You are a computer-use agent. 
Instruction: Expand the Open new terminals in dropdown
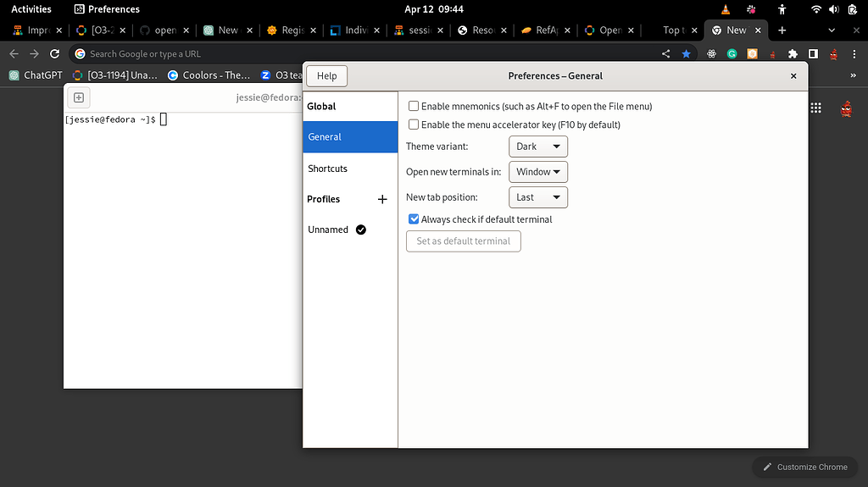point(537,172)
